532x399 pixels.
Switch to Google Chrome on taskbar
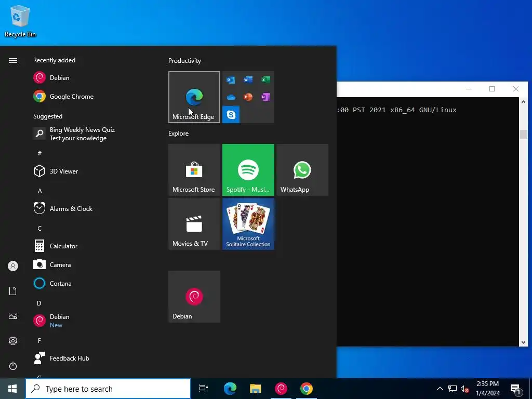[x=307, y=389]
